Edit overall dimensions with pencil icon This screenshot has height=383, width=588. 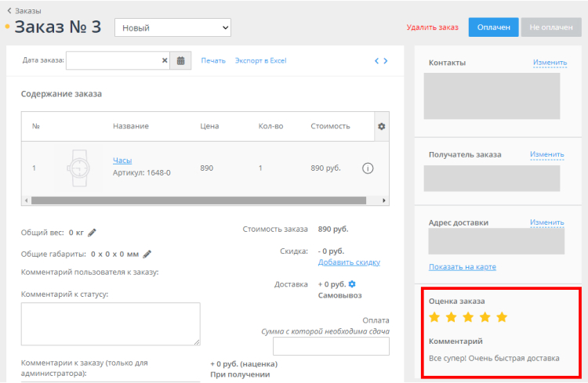[x=147, y=254]
